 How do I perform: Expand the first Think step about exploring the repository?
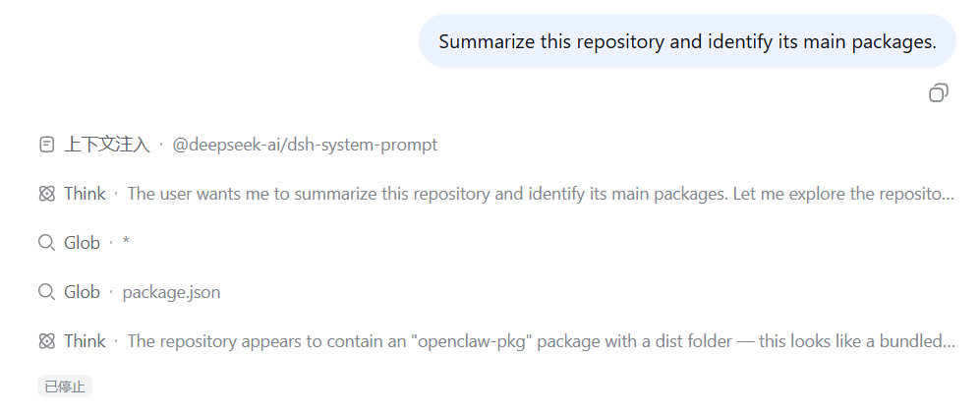tap(496, 194)
